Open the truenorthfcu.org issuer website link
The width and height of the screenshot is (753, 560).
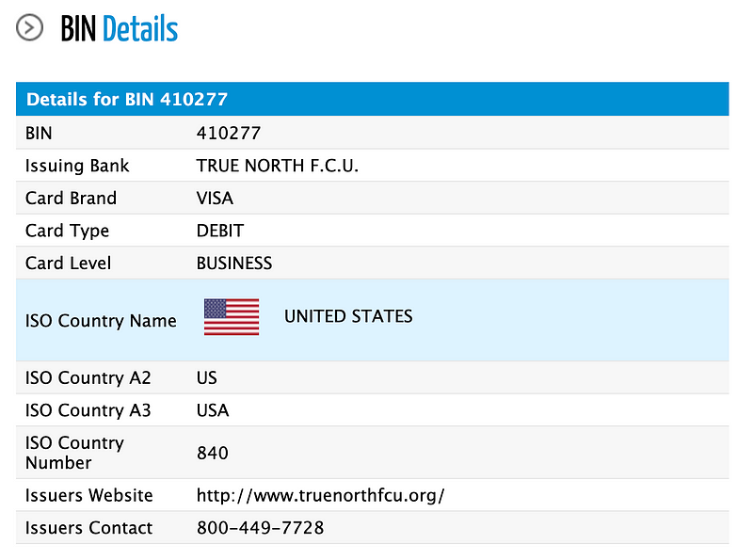(321, 495)
